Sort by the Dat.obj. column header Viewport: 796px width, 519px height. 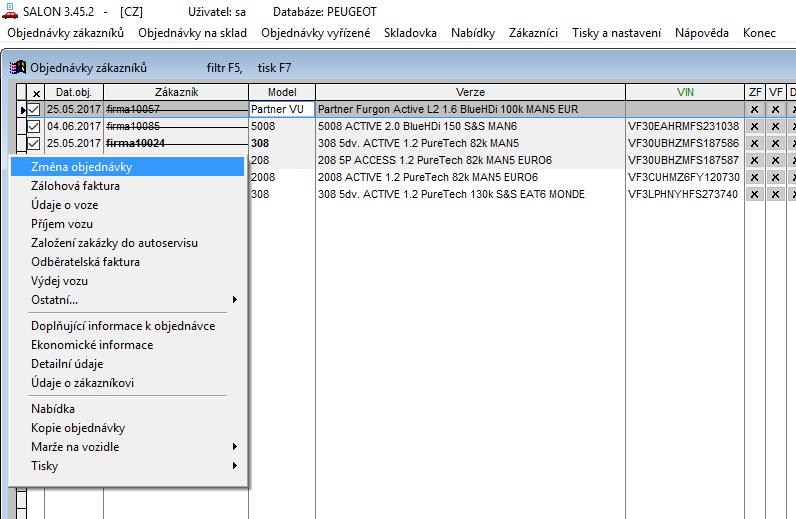point(74,92)
